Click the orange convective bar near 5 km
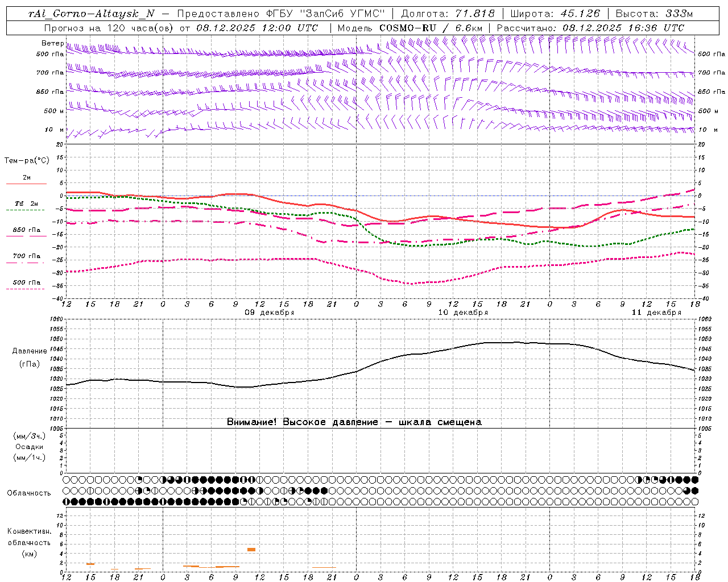This screenshot has width=728, height=582. [251, 550]
